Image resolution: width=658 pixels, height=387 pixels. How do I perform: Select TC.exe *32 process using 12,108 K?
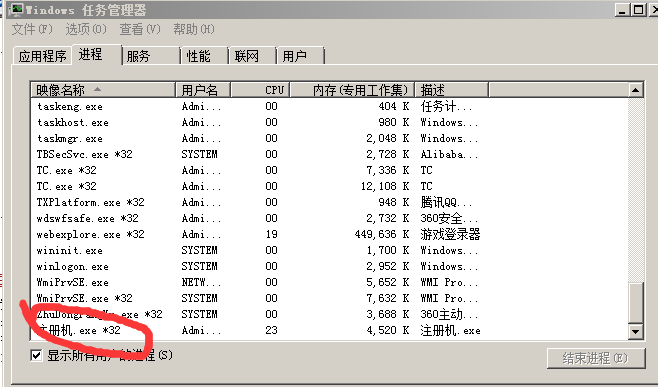329,186
